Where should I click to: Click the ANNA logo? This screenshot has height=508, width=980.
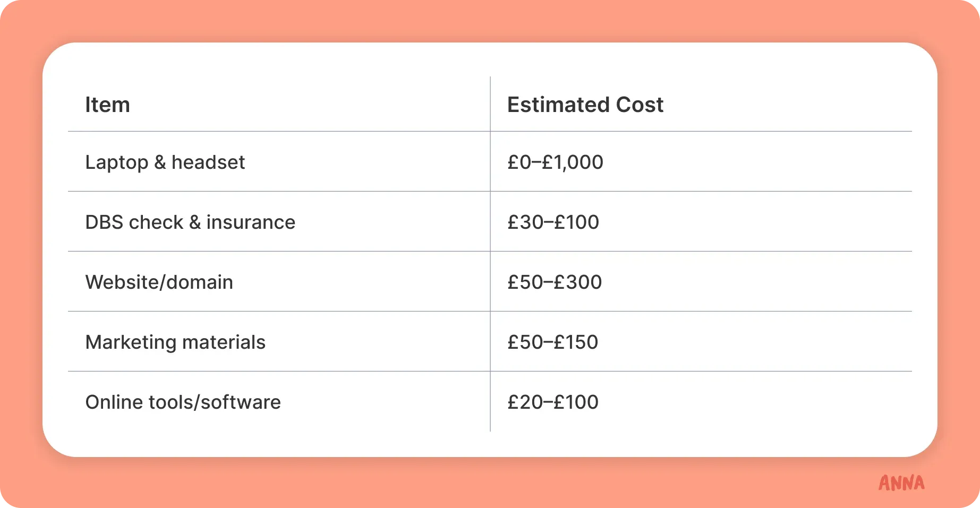(x=901, y=483)
